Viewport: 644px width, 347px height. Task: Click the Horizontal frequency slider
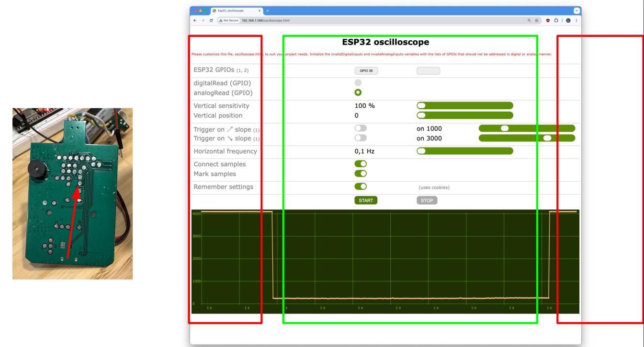(x=465, y=151)
